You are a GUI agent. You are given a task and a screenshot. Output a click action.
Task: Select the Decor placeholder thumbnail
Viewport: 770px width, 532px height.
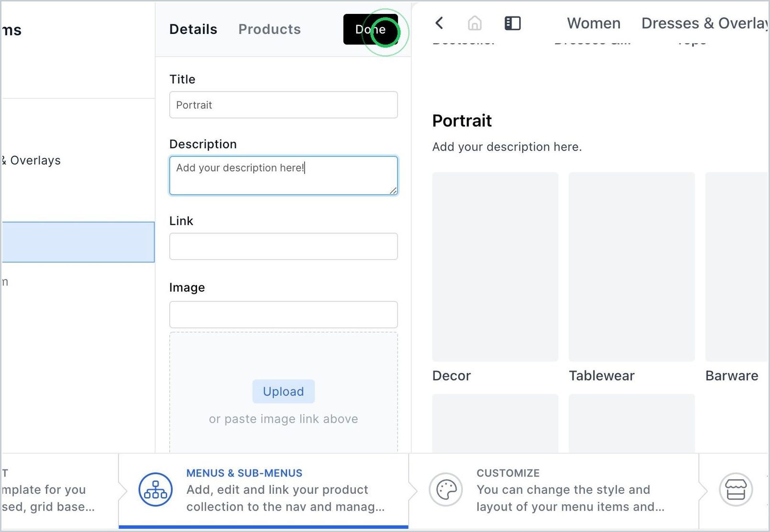pyautogui.click(x=495, y=267)
